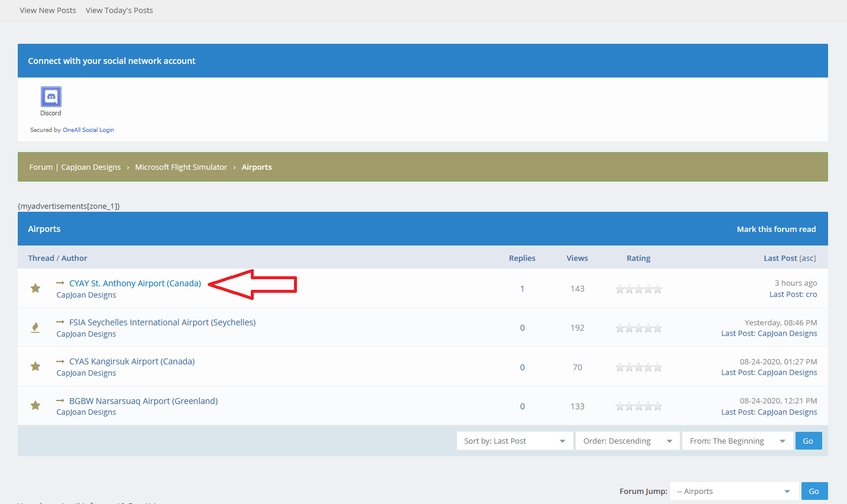847x504 pixels.
Task: Open the CYAS Kangirsuk Airport thread
Action: click(132, 361)
